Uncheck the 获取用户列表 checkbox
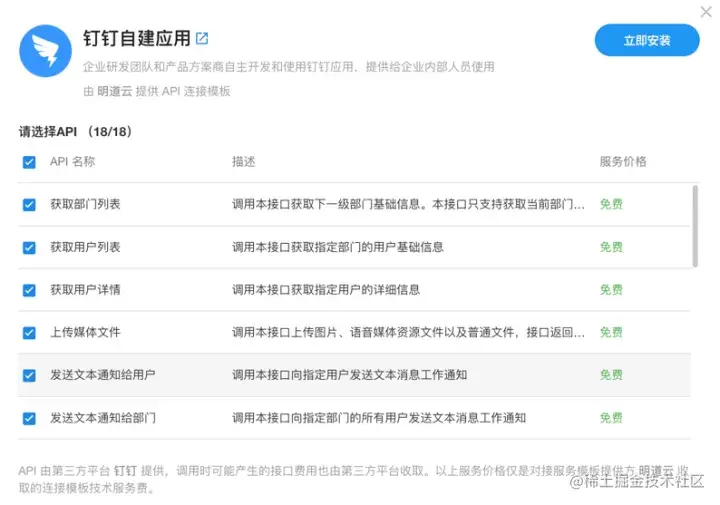Image resolution: width=720 pixels, height=505 pixels. click(29, 247)
